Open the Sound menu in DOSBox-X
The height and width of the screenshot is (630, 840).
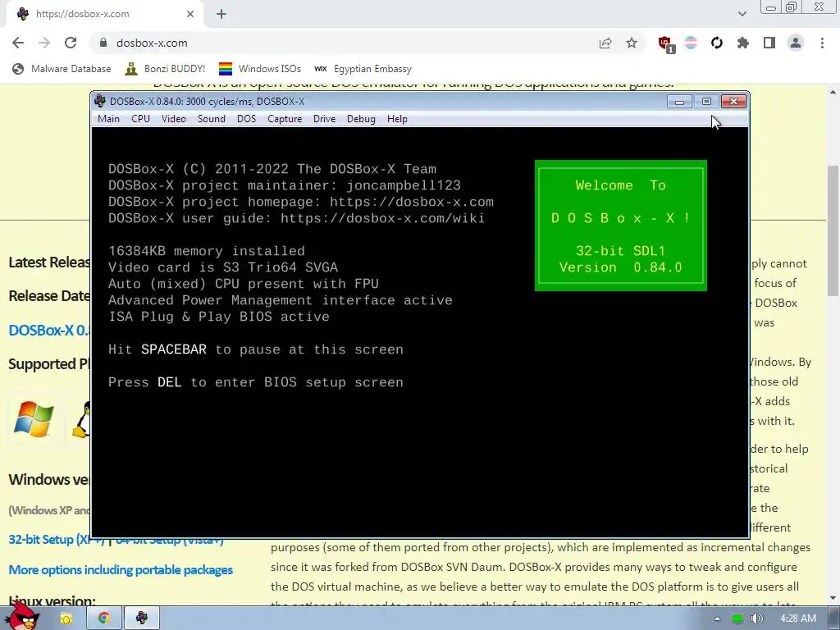tap(211, 119)
